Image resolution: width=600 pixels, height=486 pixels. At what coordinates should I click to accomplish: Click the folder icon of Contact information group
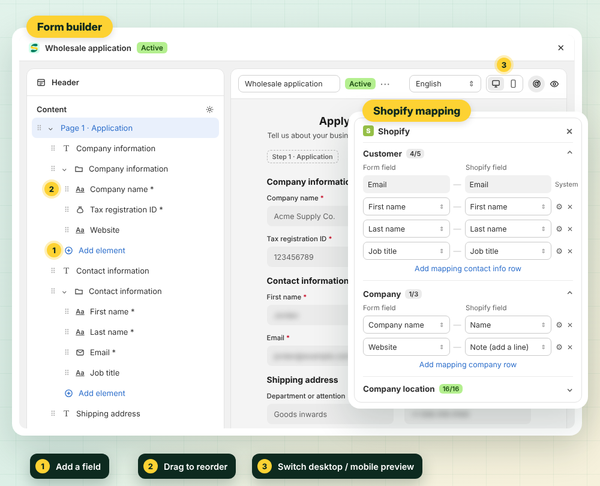79,291
